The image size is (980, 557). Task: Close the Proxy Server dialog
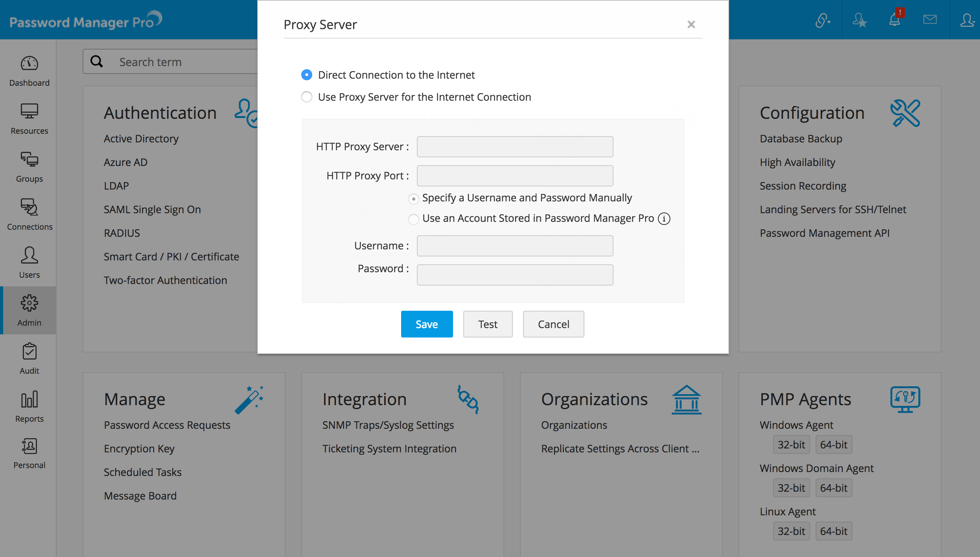pos(691,24)
